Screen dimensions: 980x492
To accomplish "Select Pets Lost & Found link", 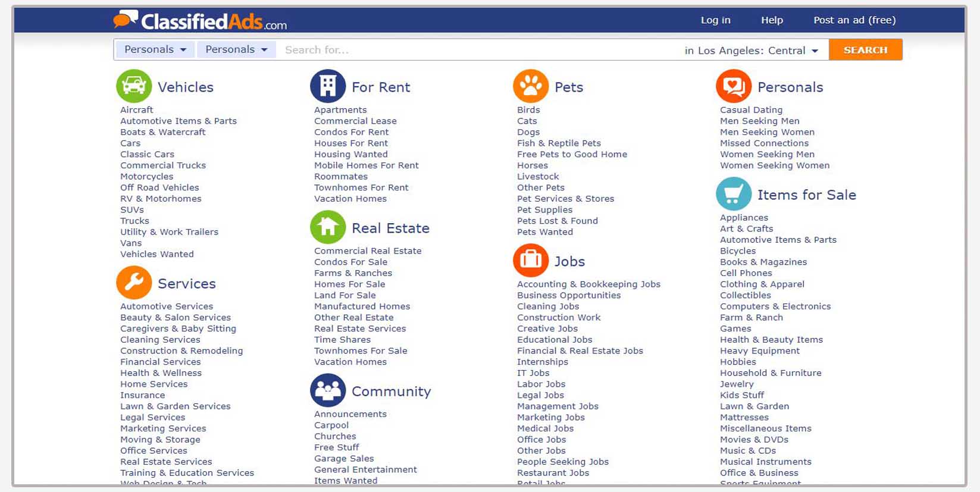I will tap(557, 221).
